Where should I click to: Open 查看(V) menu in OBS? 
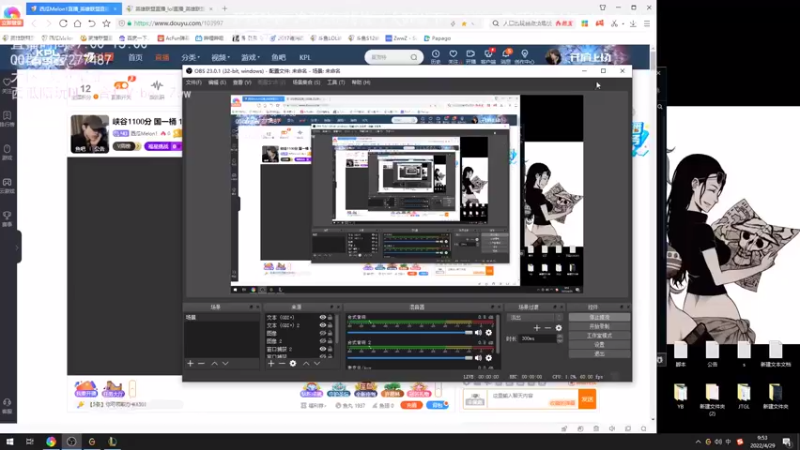(242, 82)
